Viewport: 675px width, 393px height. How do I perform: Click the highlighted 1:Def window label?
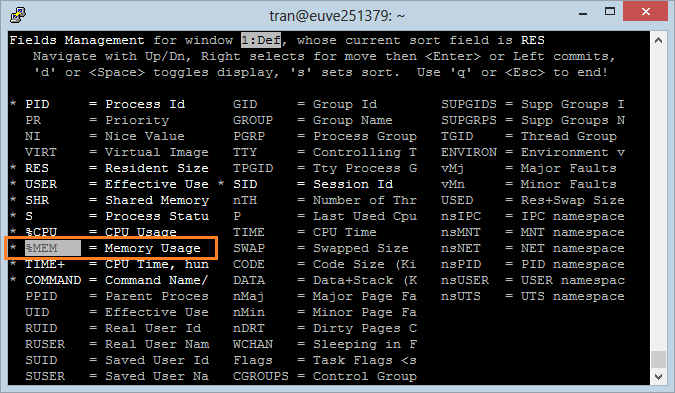point(261,40)
